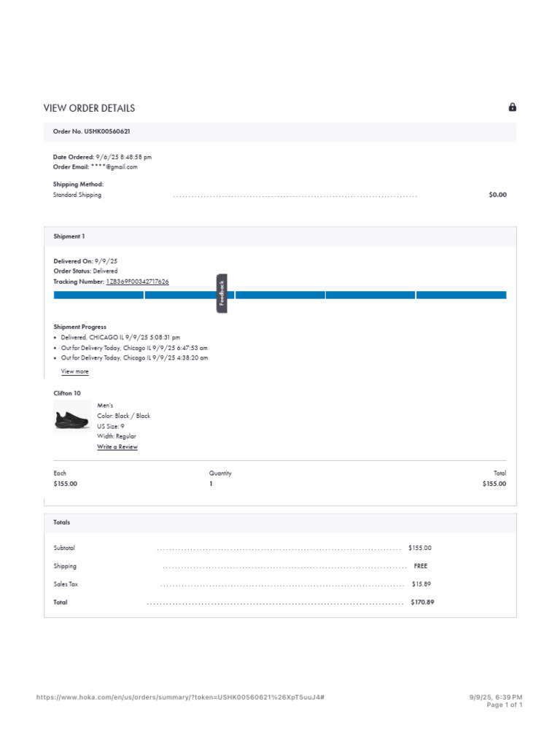This screenshot has width=560, height=747.
Task: Click the item Total $155.00 on right
Action: [x=494, y=484]
